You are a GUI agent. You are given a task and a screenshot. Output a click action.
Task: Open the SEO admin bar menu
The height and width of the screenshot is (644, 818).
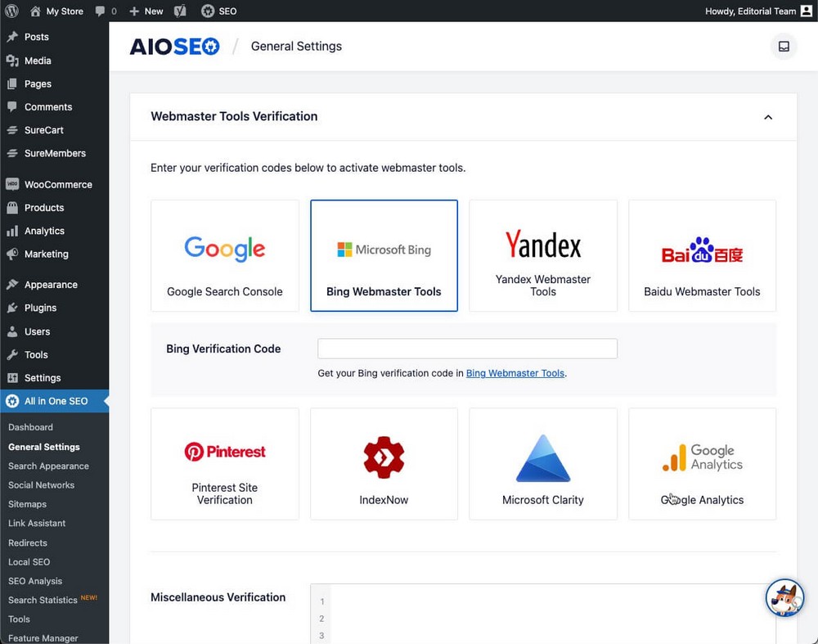219,11
